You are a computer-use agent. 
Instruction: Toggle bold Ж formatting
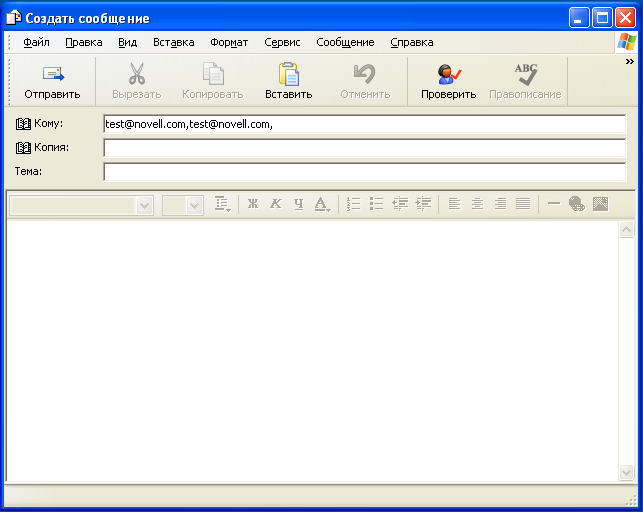click(253, 204)
